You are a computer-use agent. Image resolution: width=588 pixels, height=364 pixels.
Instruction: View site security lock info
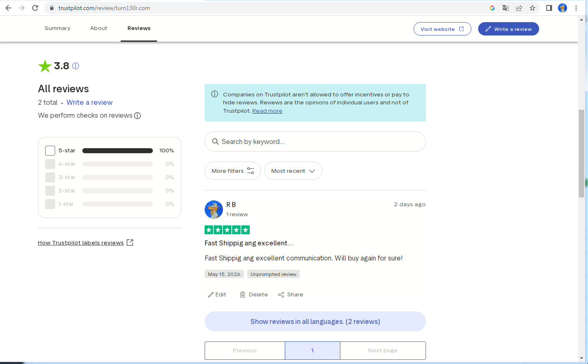point(52,8)
